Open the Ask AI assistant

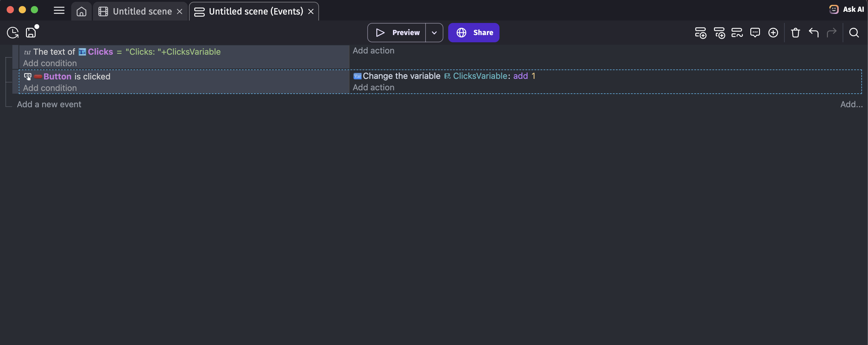tap(847, 9)
